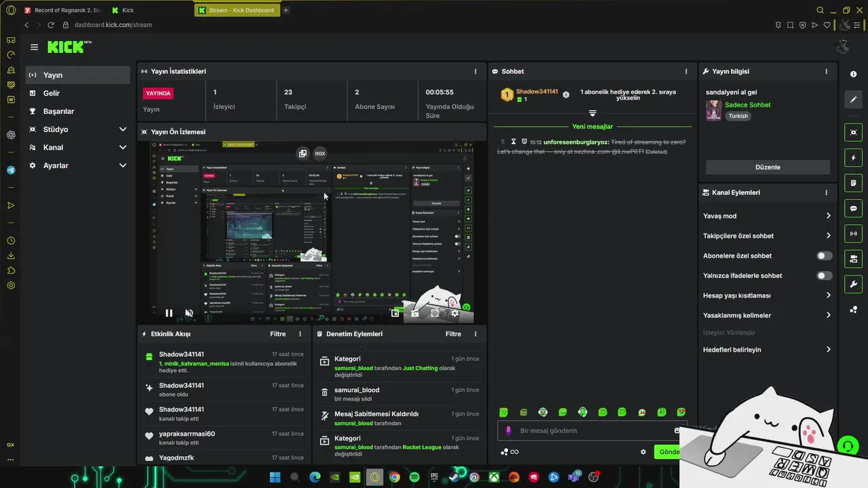The height and width of the screenshot is (488, 868).
Task: Click the Sadece Sohbet category link
Action: pos(747,105)
